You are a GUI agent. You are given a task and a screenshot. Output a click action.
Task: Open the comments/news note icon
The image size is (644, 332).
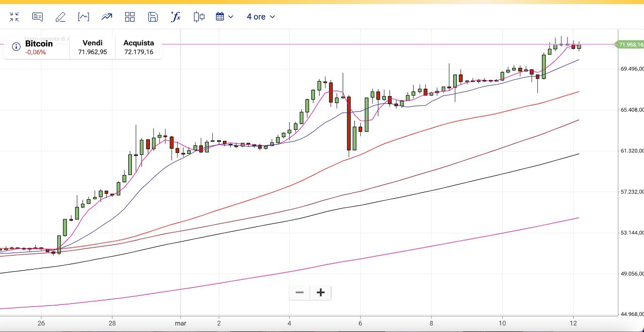37,17
